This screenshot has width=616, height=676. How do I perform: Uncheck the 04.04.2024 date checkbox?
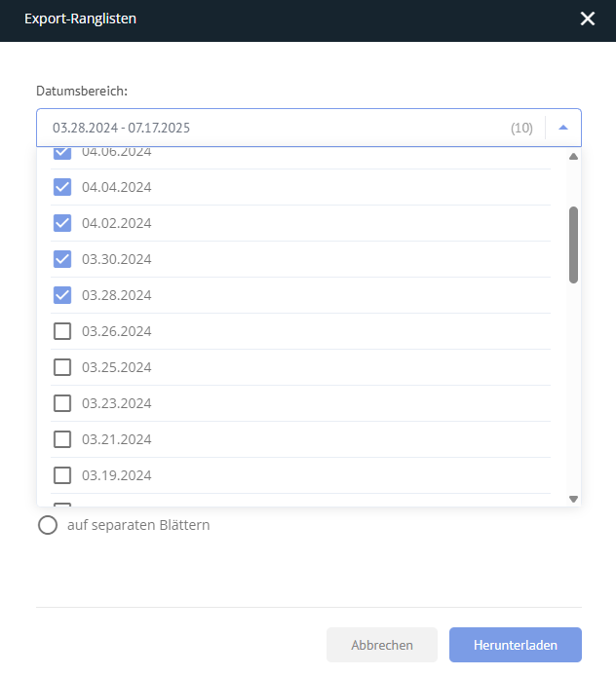[62, 187]
